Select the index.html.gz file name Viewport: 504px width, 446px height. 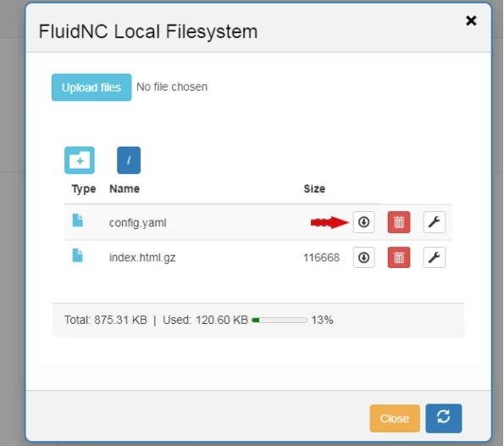[x=142, y=258]
